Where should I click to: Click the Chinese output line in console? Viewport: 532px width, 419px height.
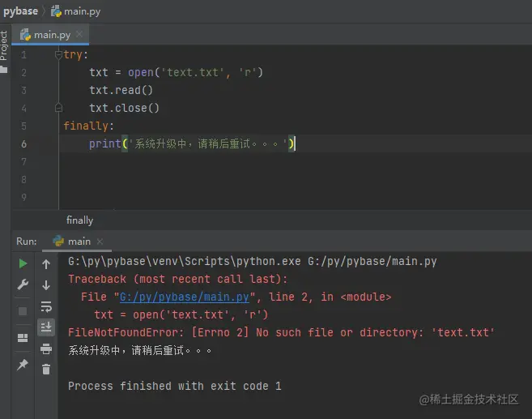click(140, 350)
